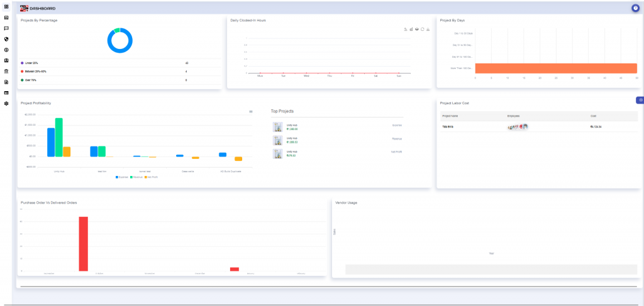Viewport: 644px width, 306px height.
Task: Click the help question mark icon
Action: (635, 8)
